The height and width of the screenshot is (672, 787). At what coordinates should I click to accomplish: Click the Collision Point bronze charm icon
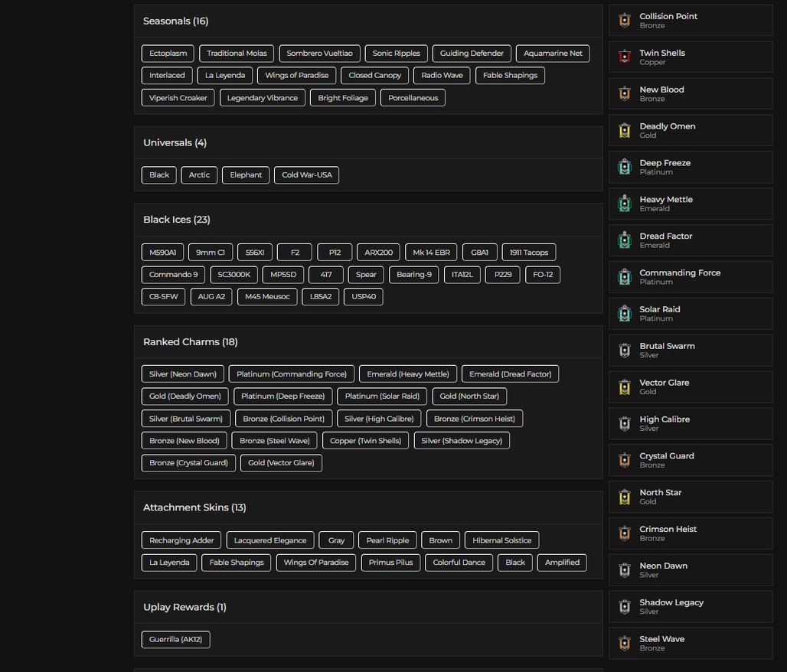pyautogui.click(x=625, y=21)
